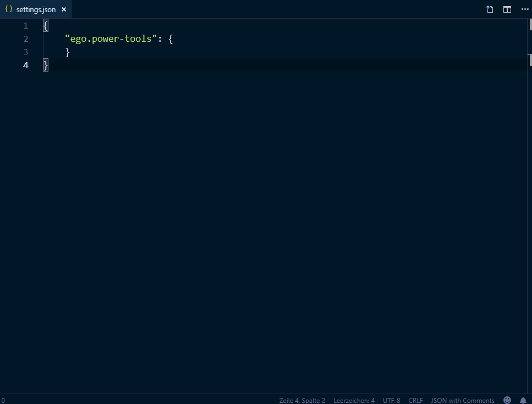Close the settings.json tab
This screenshot has width=532, height=404.
[x=64, y=9]
